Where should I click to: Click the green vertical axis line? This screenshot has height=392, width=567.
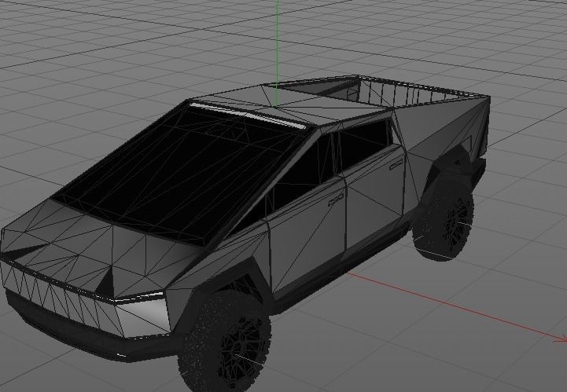pos(278,53)
